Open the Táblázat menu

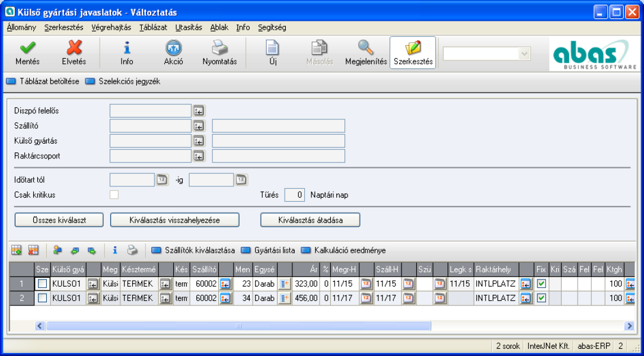click(x=153, y=27)
